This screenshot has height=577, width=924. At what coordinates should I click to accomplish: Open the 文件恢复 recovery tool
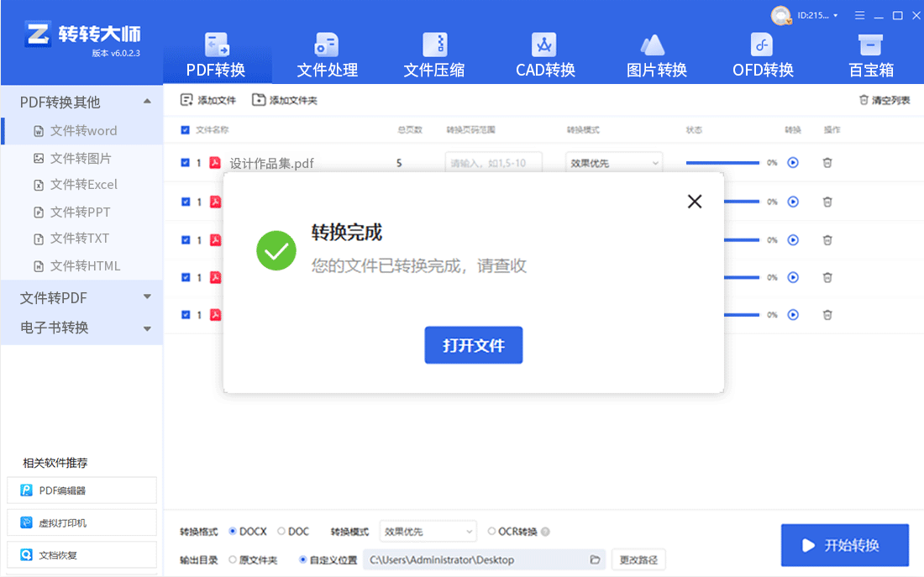[81, 554]
